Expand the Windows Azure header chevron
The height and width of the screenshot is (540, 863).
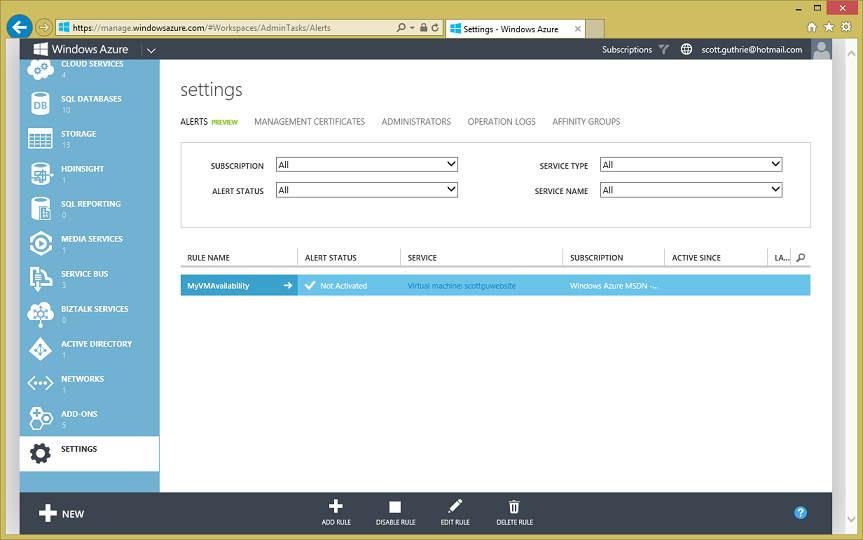click(x=151, y=50)
